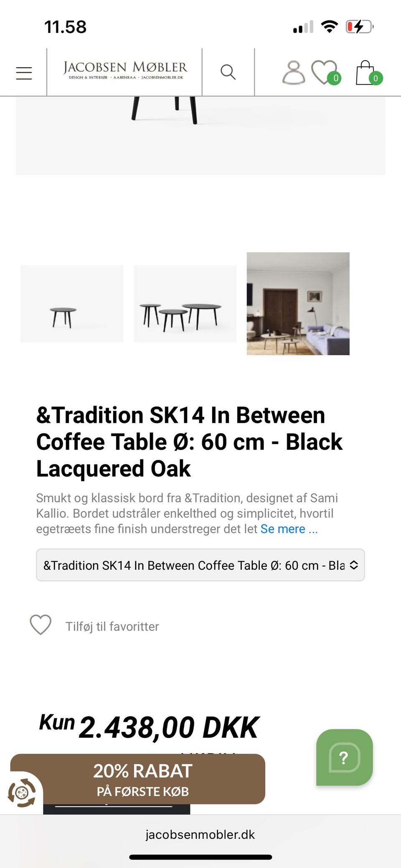
Task: Select the living room photo thumbnail
Action: point(298,304)
